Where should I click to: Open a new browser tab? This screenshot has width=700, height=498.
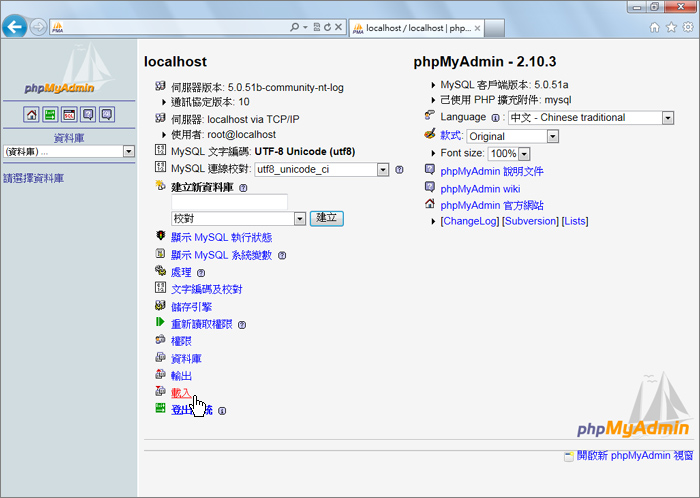click(x=494, y=28)
